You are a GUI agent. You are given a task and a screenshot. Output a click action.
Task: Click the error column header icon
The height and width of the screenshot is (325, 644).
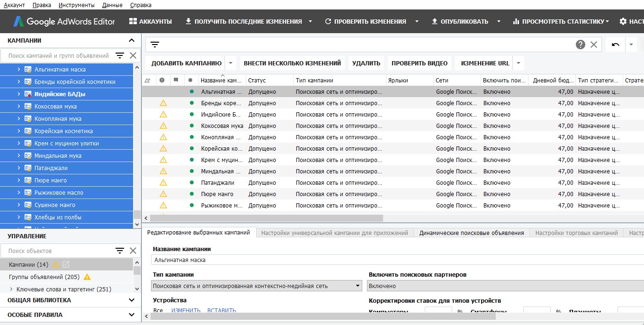(x=162, y=80)
